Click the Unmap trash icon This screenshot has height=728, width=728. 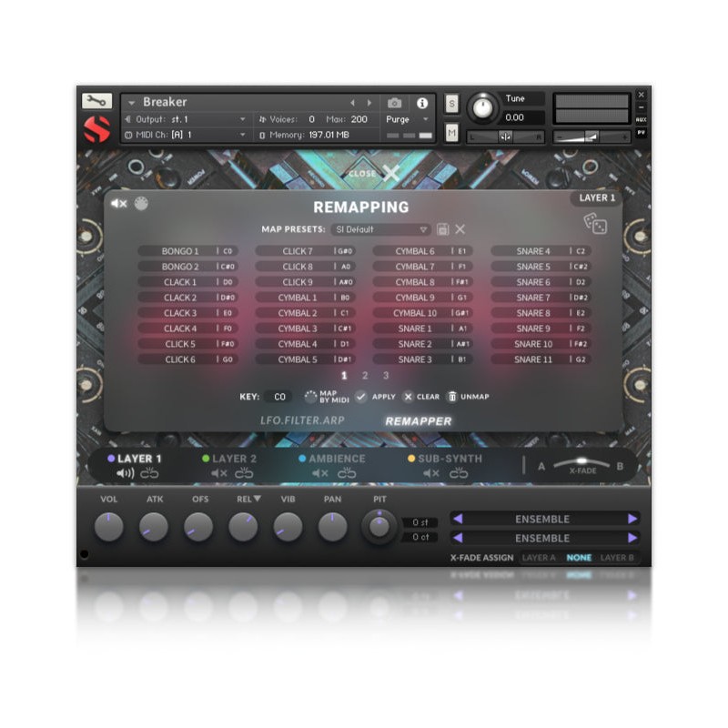(x=451, y=397)
